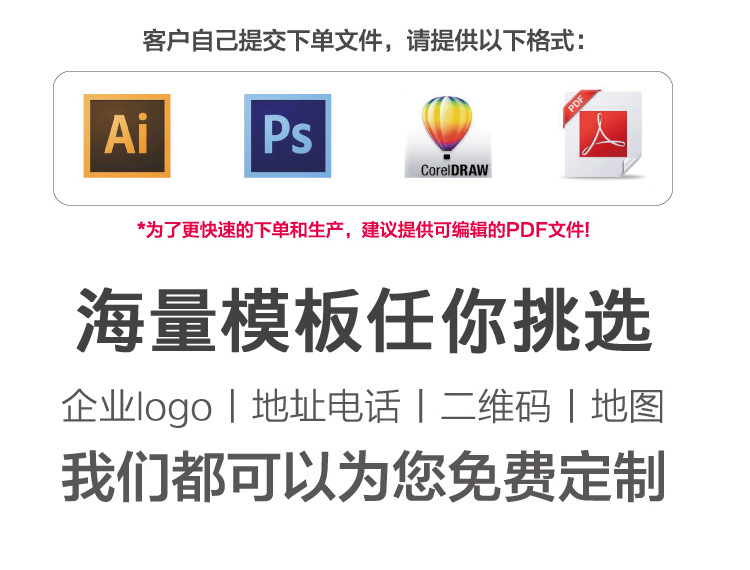Image resolution: width=750 pixels, height=570 pixels.
Task: Click the folded page corner of PDF icon
Action: [x=631, y=167]
